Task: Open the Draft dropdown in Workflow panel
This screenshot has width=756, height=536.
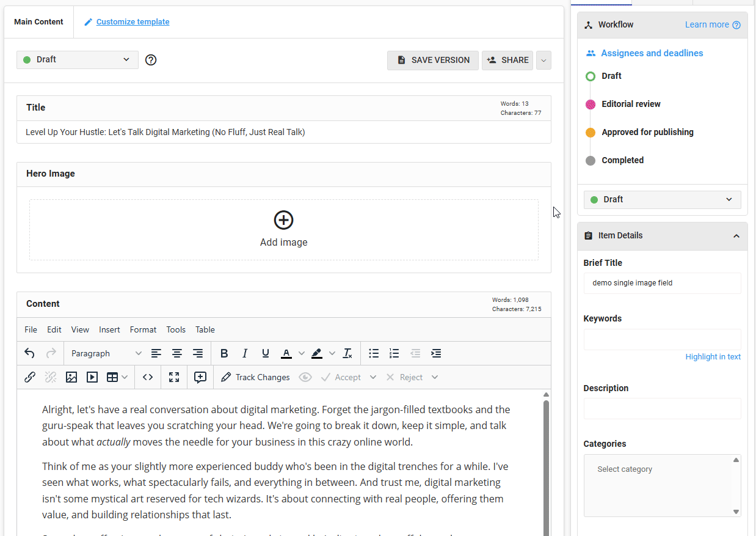Action: (663, 199)
